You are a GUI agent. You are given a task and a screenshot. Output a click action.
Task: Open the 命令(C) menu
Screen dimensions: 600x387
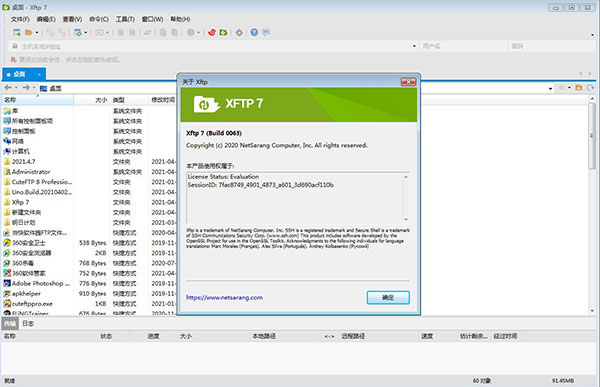[99, 19]
